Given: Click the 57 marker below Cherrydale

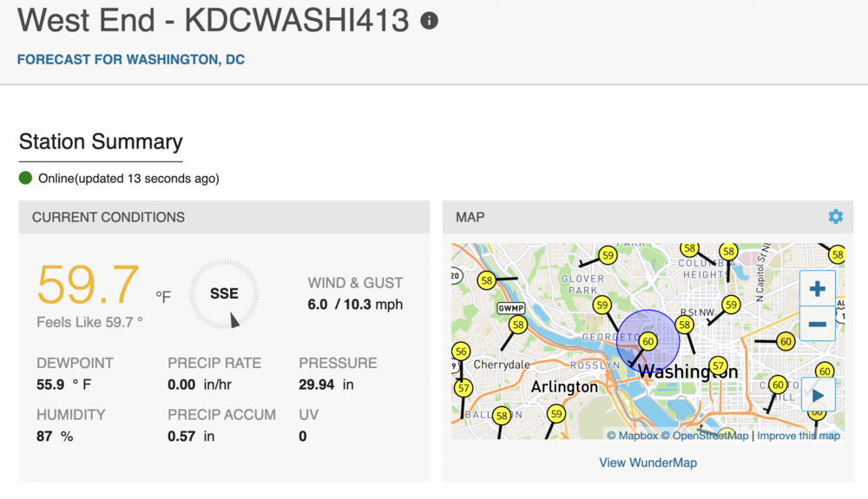Looking at the screenshot, I should (464, 388).
